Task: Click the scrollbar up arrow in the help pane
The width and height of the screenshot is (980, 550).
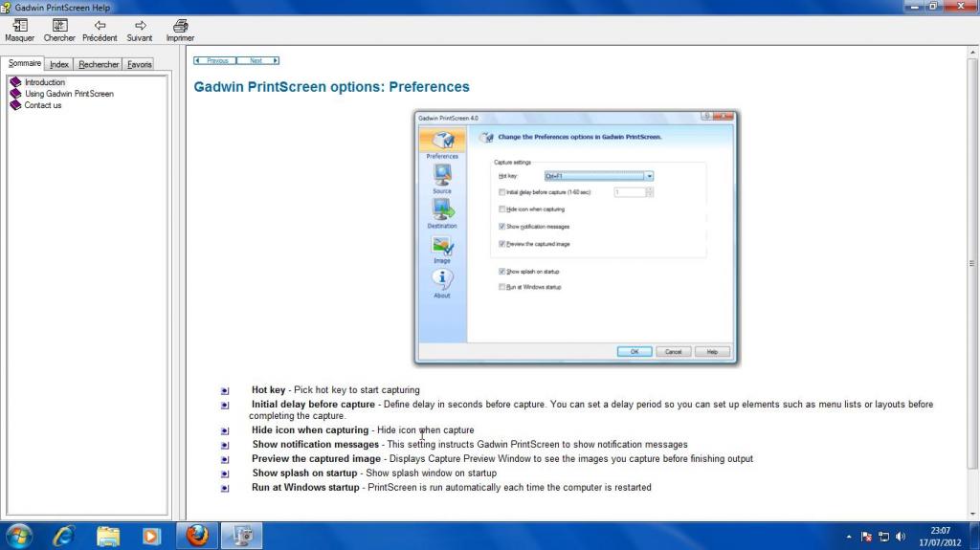Action: pos(972,52)
